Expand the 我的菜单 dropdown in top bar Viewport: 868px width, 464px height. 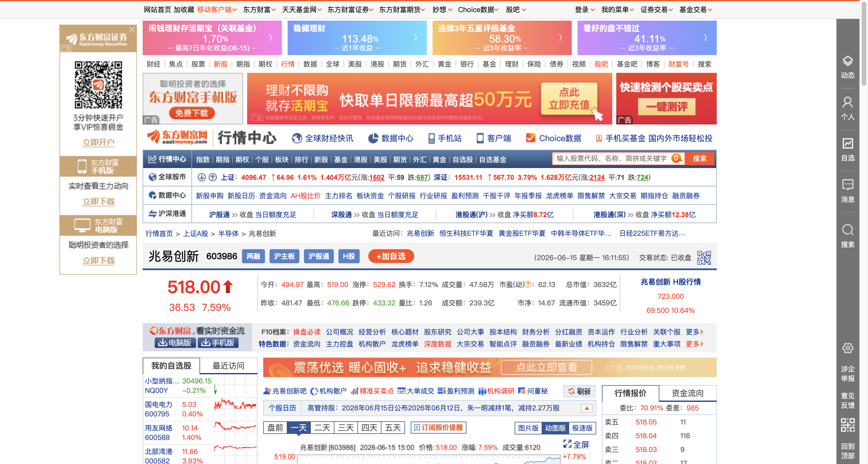[x=618, y=10]
